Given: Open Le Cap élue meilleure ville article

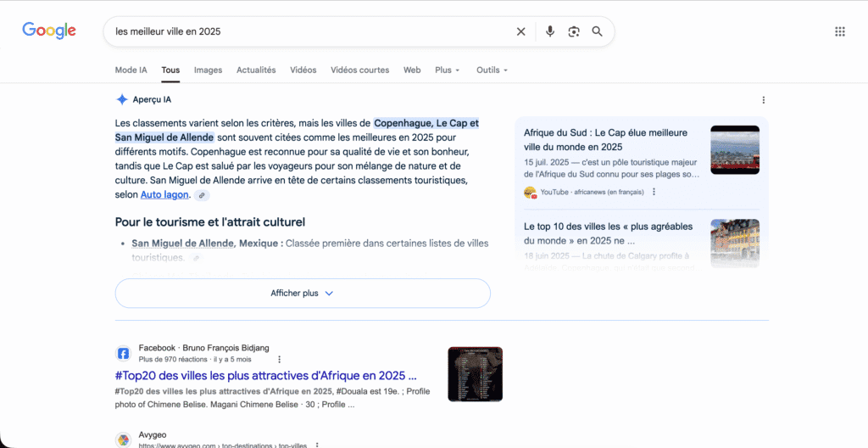Looking at the screenshot, I should [605, 140].
